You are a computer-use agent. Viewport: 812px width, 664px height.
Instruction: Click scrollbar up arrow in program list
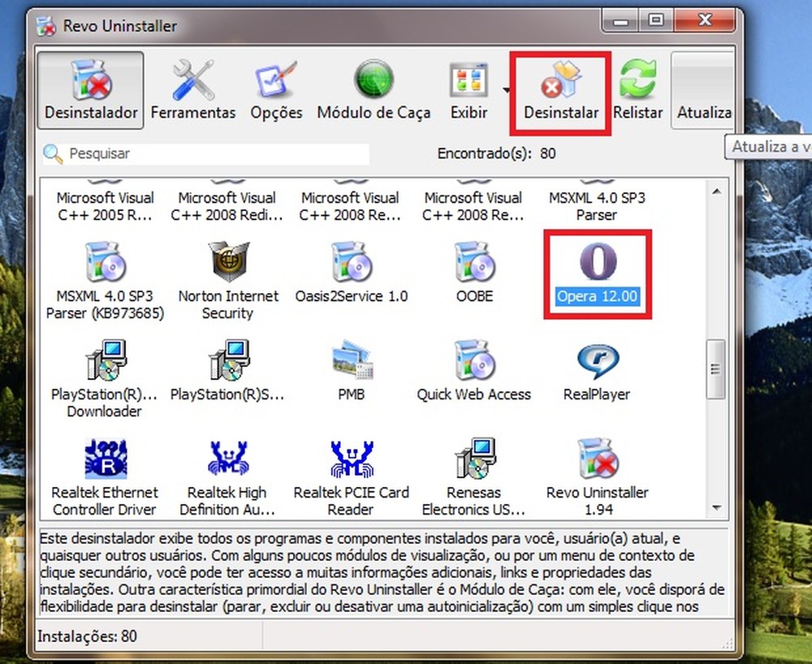point(716,192)
